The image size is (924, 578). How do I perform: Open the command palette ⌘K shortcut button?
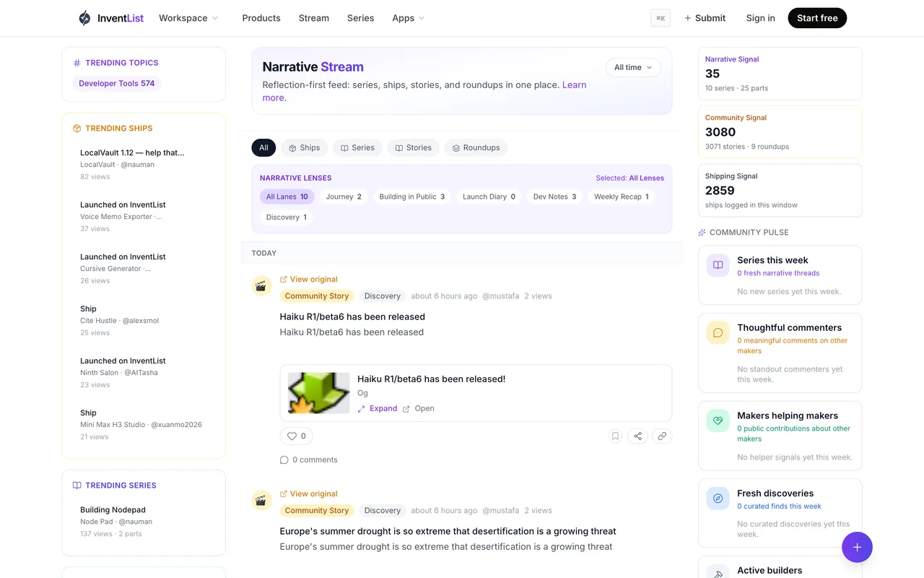click(661, 18)
